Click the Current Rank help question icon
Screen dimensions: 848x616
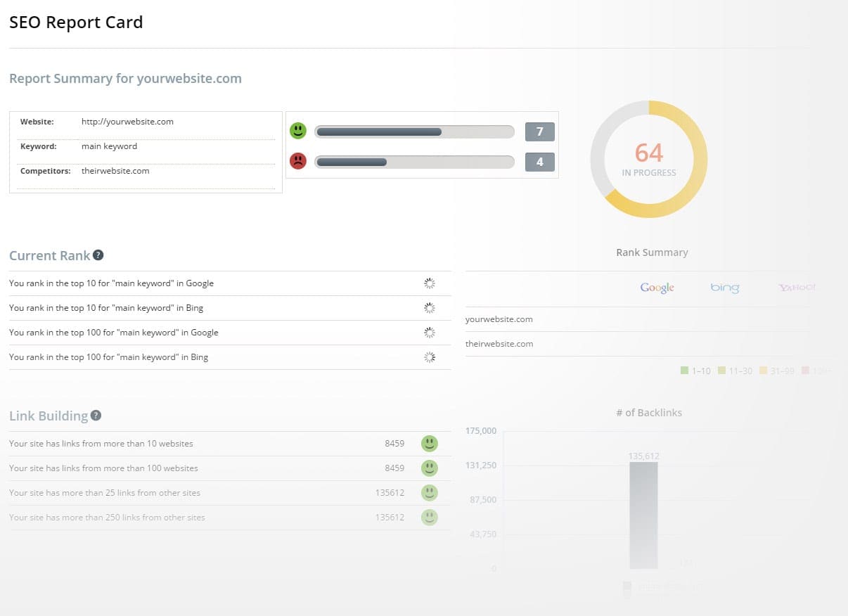[x=98, y=255]
